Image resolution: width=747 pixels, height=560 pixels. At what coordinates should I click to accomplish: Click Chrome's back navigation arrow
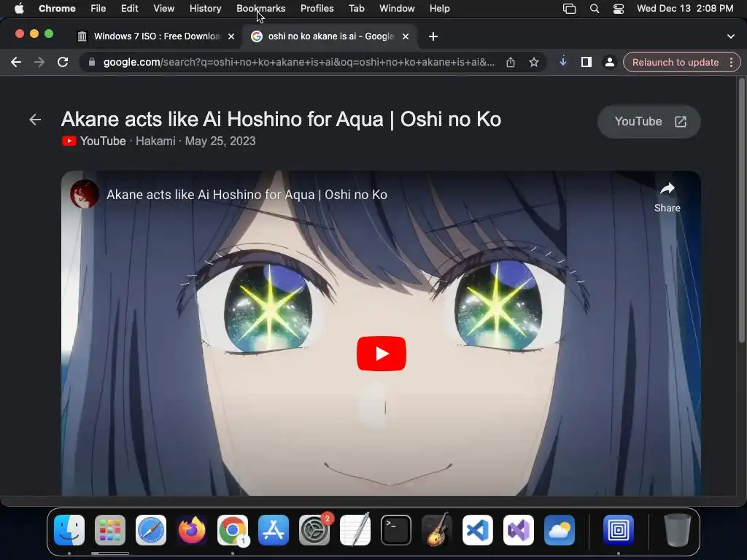(x=16, y=62)
